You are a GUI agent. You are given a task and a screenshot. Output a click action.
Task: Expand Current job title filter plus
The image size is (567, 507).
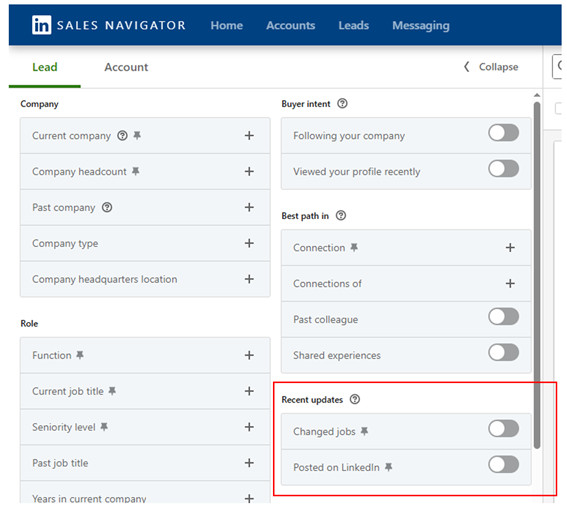(249, 391)
